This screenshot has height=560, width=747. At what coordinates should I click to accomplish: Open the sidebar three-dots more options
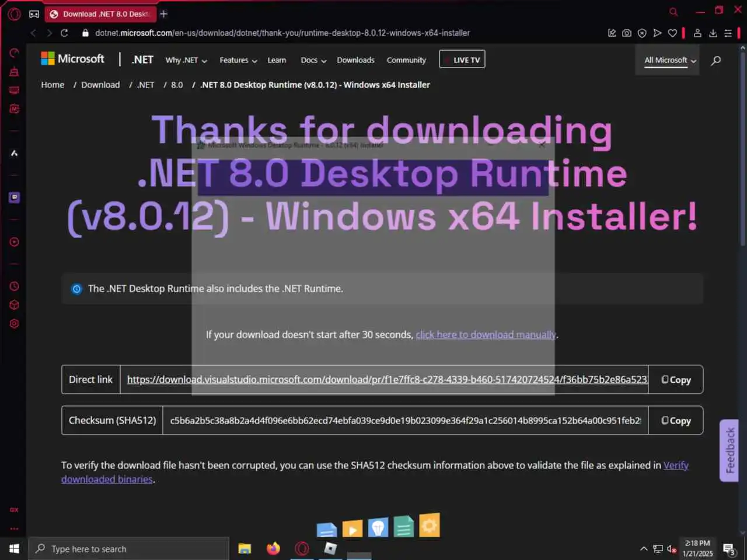tap(15, 528)
